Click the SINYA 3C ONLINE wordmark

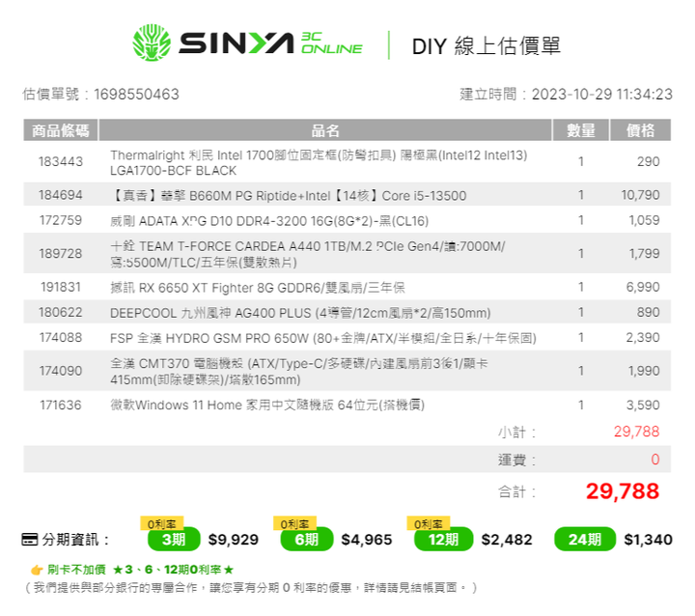[x=270, y=43]
